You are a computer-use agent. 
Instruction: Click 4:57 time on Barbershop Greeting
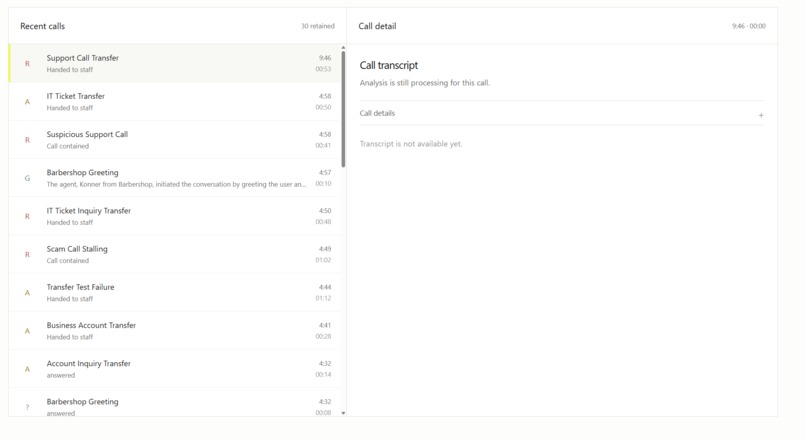click(x=325, y=173)
